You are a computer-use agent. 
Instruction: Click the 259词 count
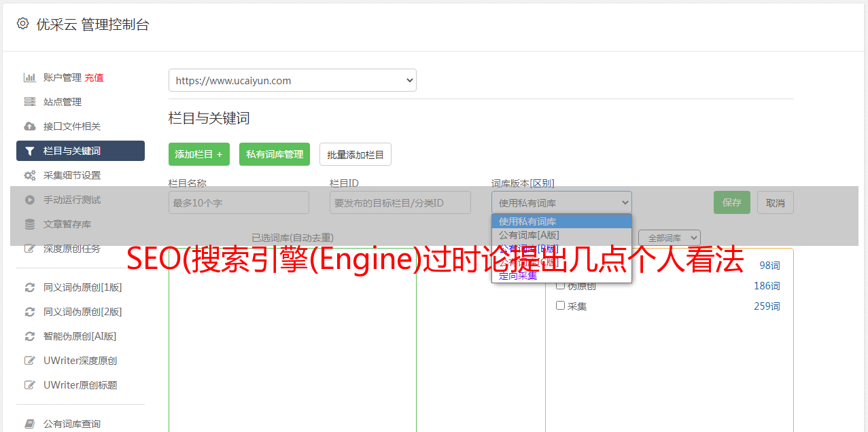pos(767,306)
